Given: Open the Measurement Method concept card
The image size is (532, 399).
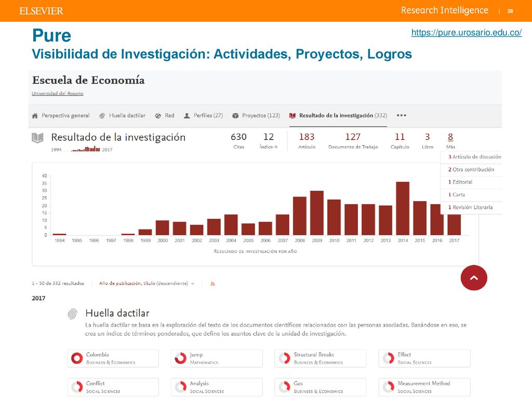Looking at the screenshot, I should pos(424,387).
